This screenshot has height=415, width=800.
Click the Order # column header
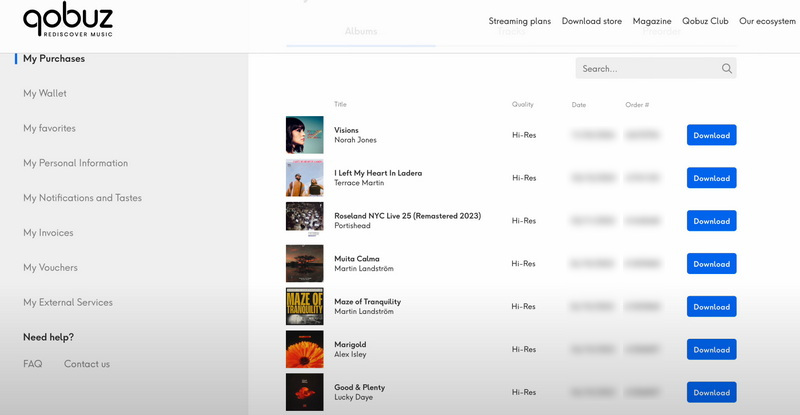(x=637, y=105)
